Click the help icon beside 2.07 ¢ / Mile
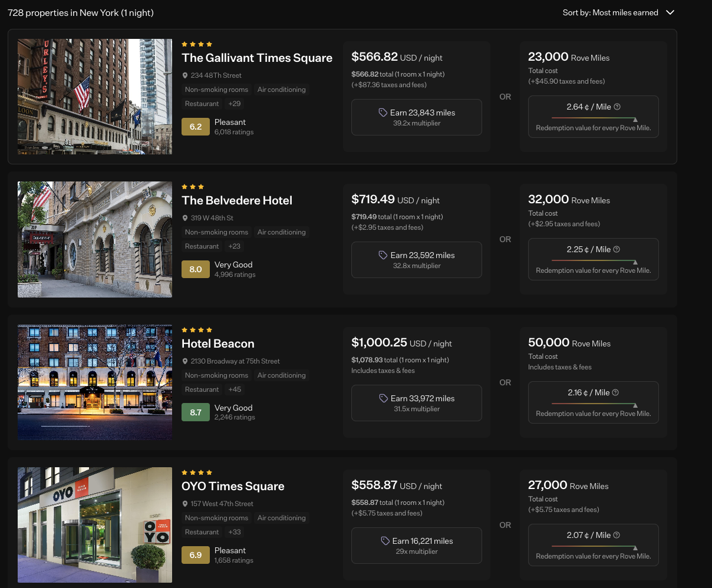712x588 pixels. point(617,535)
